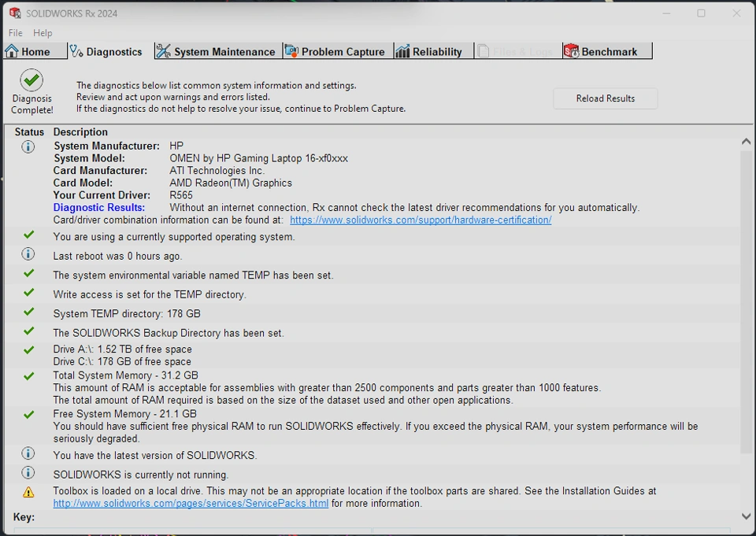The width and height of the screenshot is (756, 536).
Task: Click 'The SOLIDWORKS Backup Directory has been set.'
Action: pyautogui.click(x=169, y=333)
